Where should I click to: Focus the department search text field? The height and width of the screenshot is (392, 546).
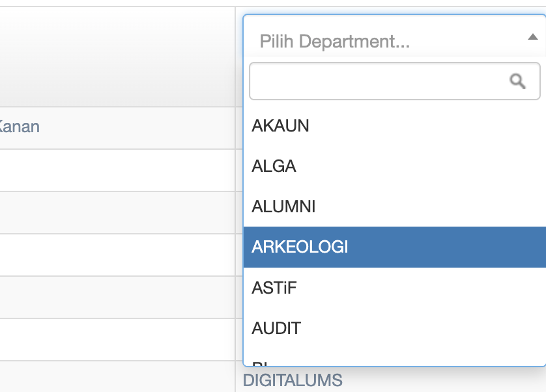point(378,81)
